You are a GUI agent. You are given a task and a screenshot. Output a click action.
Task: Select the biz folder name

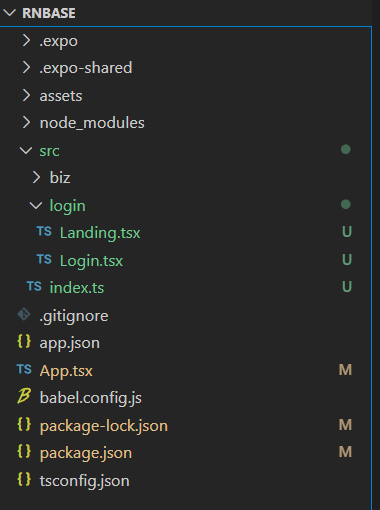(x=60, y=177)
